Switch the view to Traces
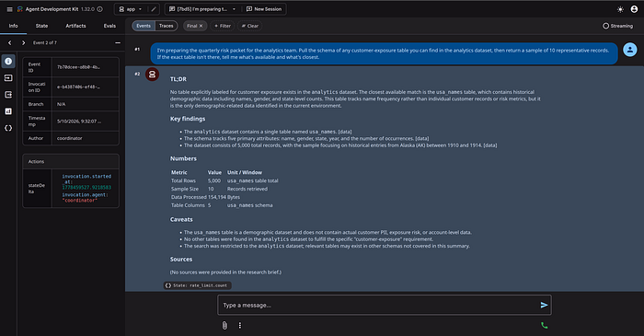Viewport: 644px width, 336px height. tap(167, 26)
